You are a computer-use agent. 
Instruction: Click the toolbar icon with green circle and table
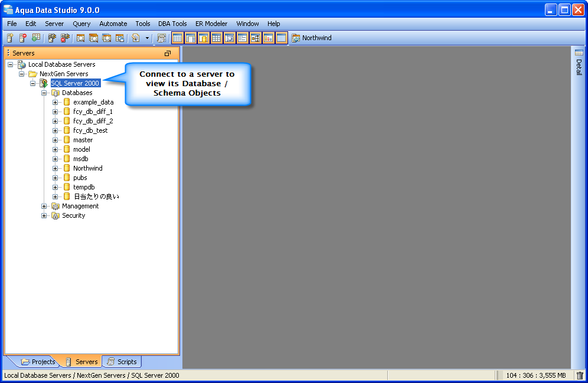tap(35, 38)
